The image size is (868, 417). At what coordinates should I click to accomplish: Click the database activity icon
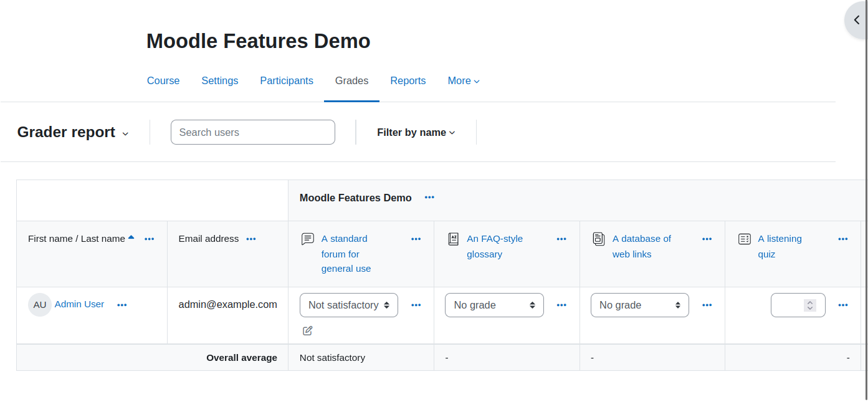pyautogui.click(x=599, y=239)
